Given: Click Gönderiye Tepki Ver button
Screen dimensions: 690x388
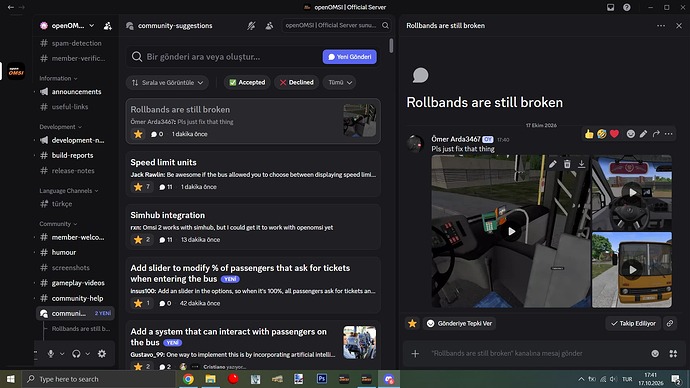Looking at the screenshot, I should tap(459, 323).
